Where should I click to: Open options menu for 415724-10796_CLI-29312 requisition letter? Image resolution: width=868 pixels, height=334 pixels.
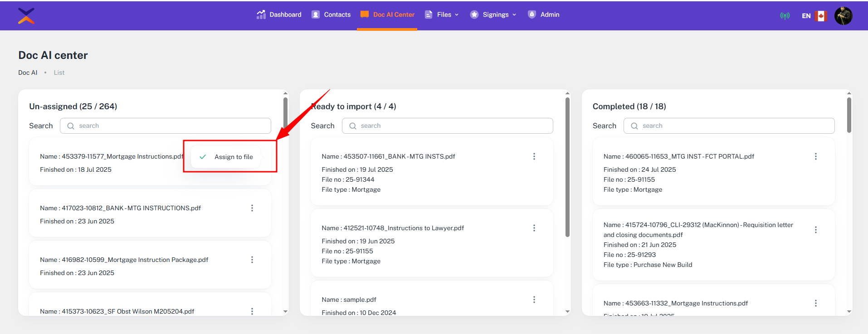click(x=815, y=230)
